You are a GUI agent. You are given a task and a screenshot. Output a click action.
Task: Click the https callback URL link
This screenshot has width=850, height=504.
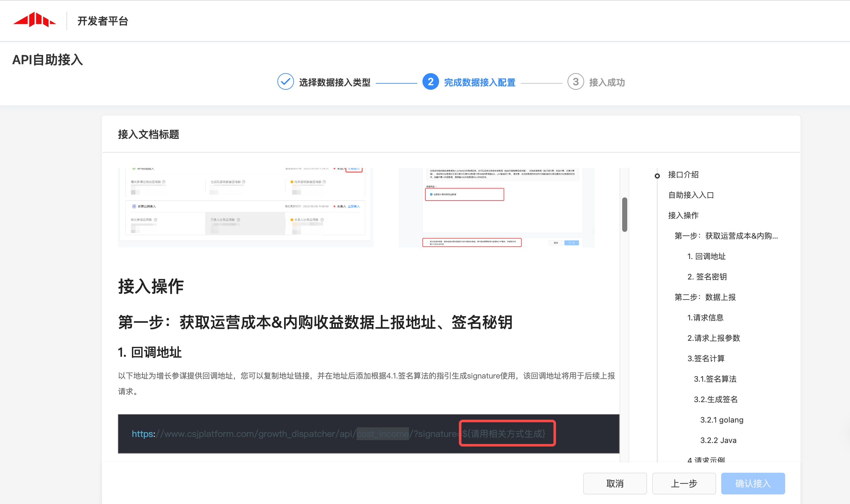(339, 434)
